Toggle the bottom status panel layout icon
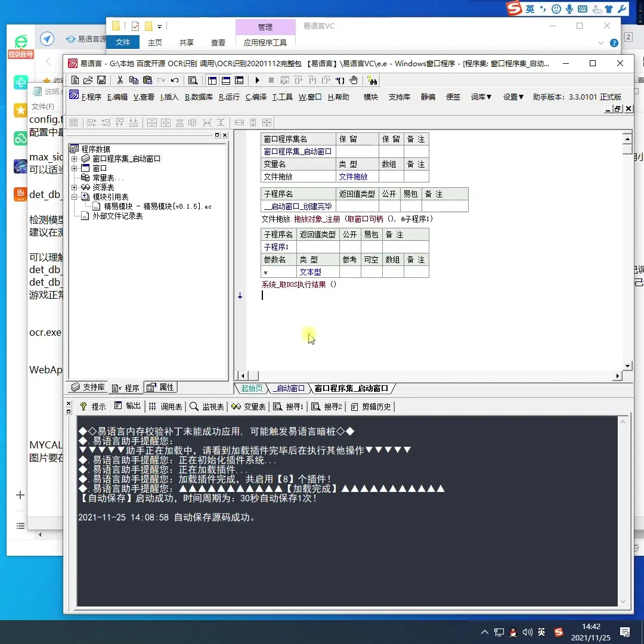 [225, 80]
